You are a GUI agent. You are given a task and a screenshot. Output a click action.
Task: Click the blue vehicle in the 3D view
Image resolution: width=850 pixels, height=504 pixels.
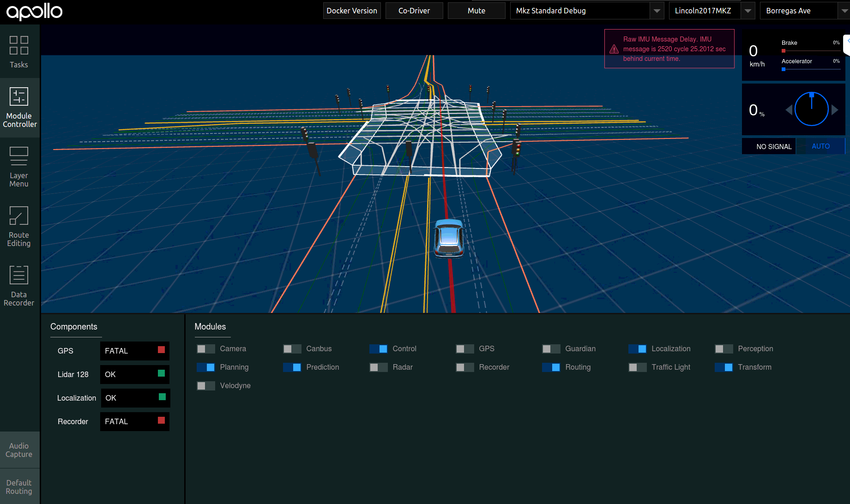(448, 238)
